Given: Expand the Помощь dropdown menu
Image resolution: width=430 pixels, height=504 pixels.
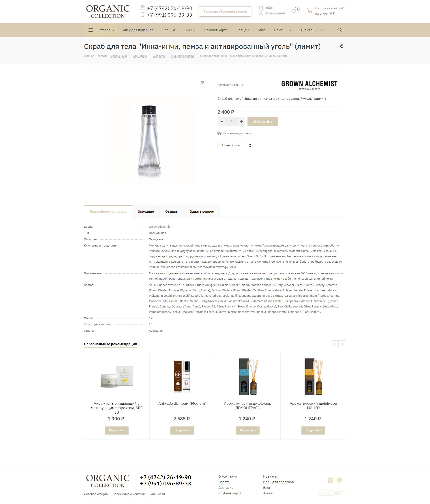Looking at the screenshot, I should coord(282,30).
